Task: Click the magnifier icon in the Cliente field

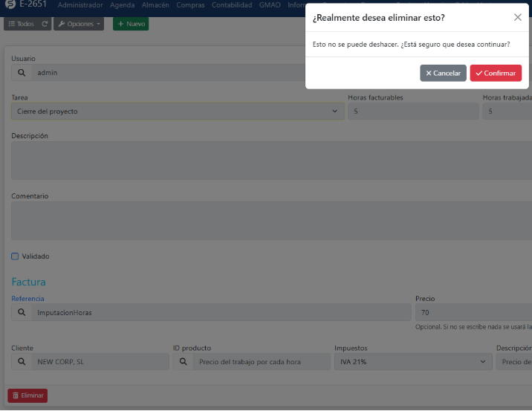Action: (x=22, y=362)
